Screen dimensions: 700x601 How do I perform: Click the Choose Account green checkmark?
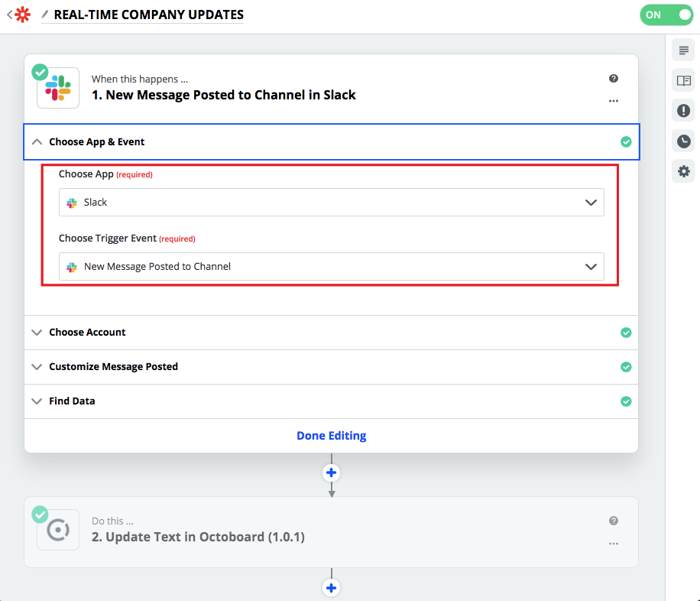(626, 333)
